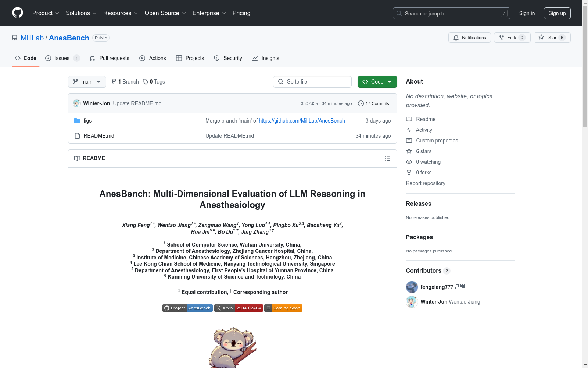Click the 3307d3a commit hash

pos(309,103)
